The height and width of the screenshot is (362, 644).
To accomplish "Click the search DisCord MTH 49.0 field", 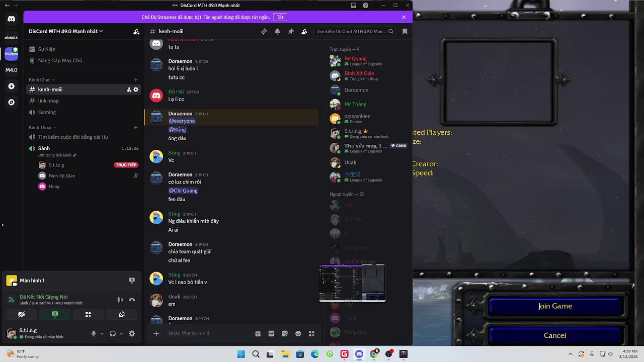I will click(x=355, y=31).
